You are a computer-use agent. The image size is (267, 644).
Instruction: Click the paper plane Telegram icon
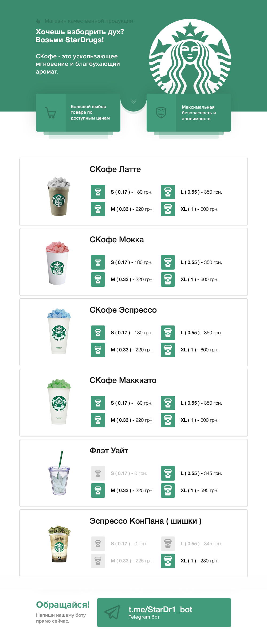click(112, 612)
